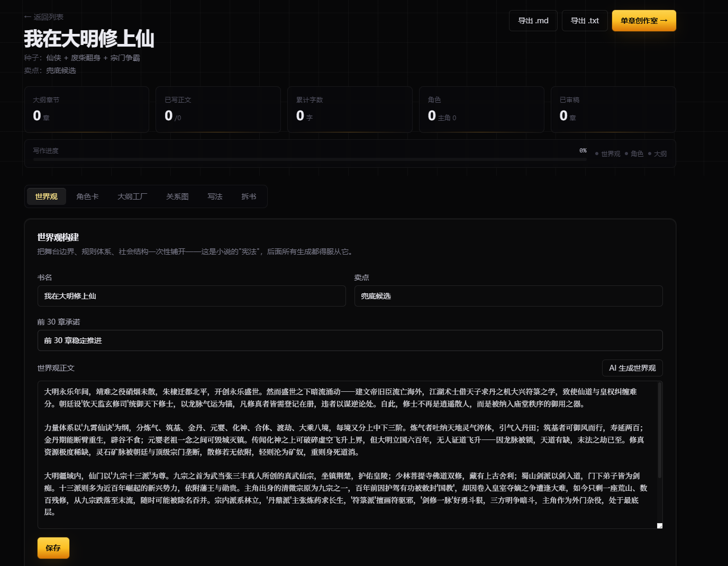Click the 角色 status indicator in progress row
This screenshot has width=728, height=566.
tap(634, 154)
